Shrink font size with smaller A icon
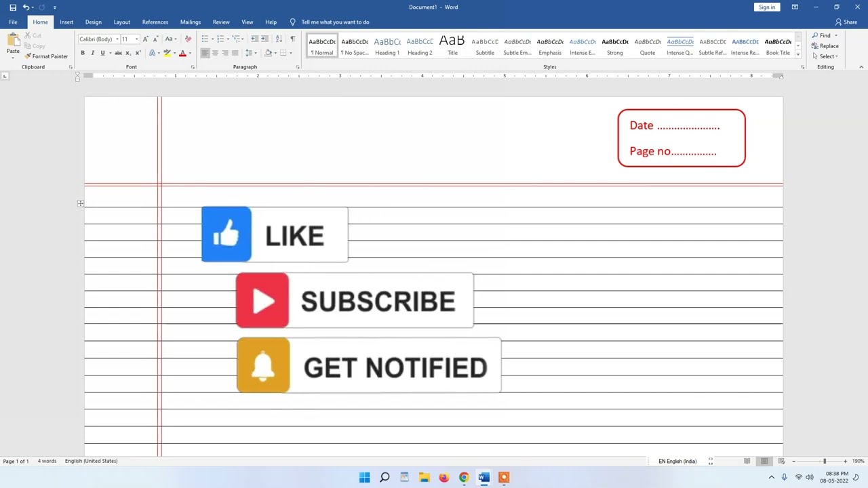This screenshot has width=868, height=488. [x=155, y=39]
